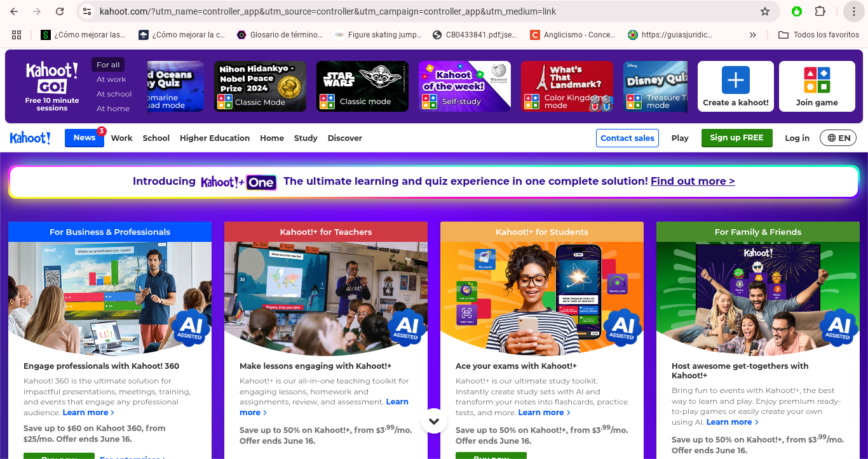Click the Sign up FREE button
The height and width of the screenshot is (459, 868).
click(x=736, y=138)
